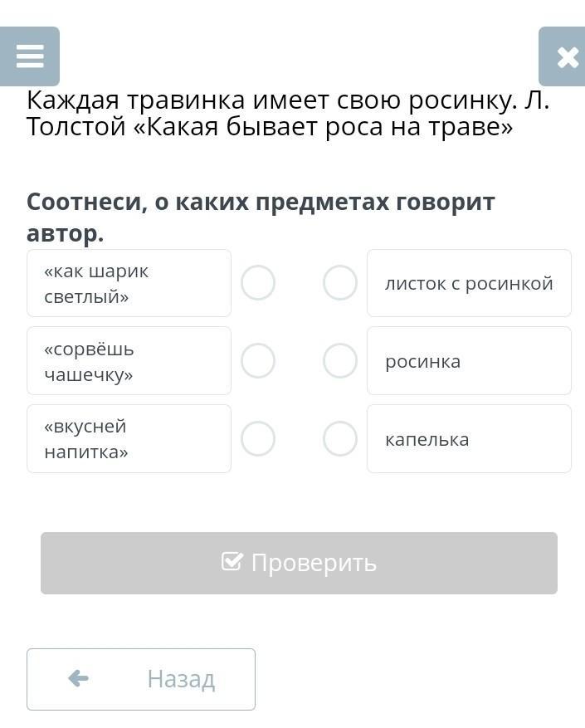The image size is (585, 728).
Task: Click the left arrow icon on Назад
Action: point(79,679)
